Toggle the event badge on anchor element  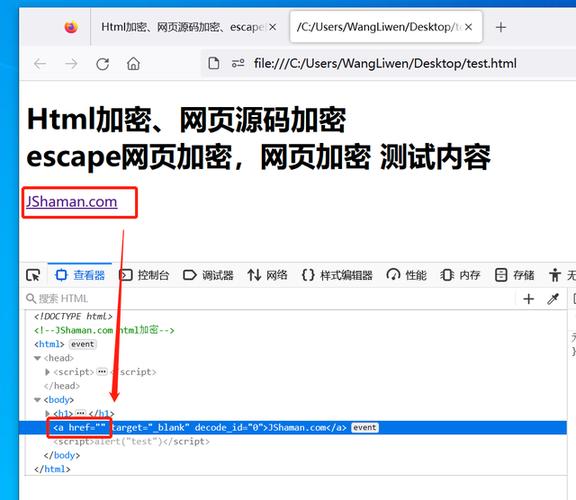(365, 428)
